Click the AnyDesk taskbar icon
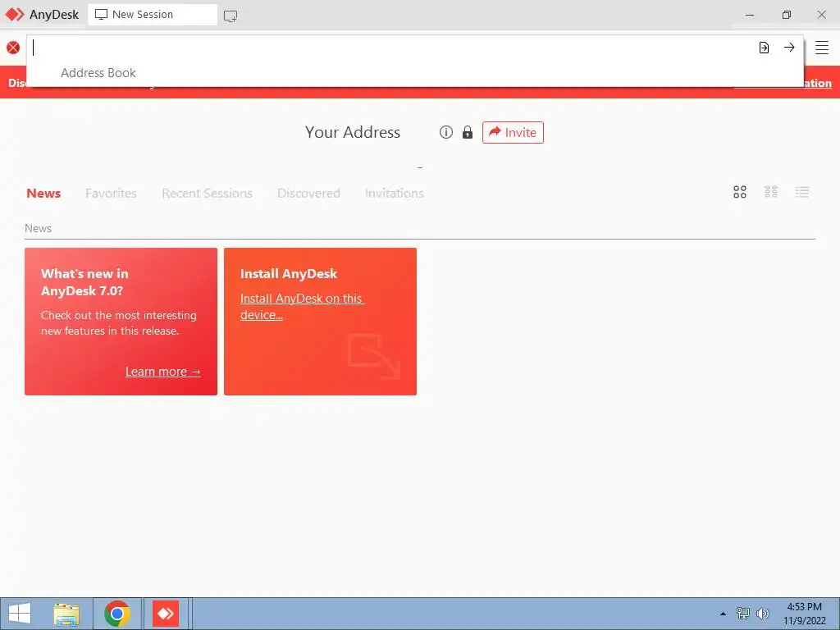840x630 pixels. [x=166, y=614]
